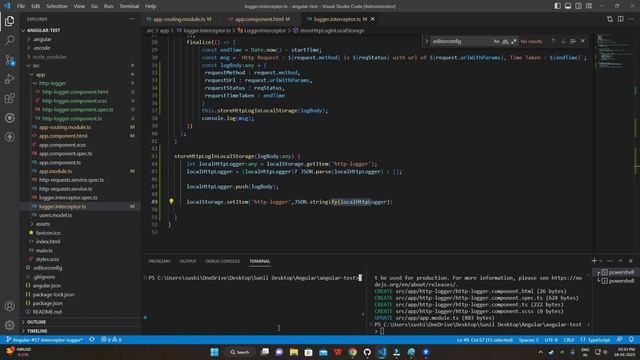Expand the node_modules folder

49,57
